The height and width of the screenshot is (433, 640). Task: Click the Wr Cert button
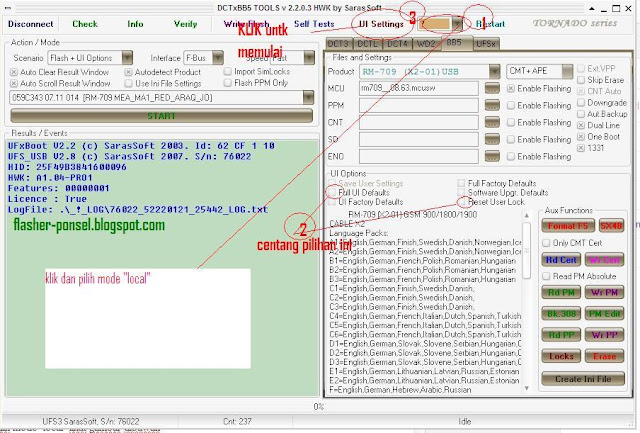(x=604, y=260)
